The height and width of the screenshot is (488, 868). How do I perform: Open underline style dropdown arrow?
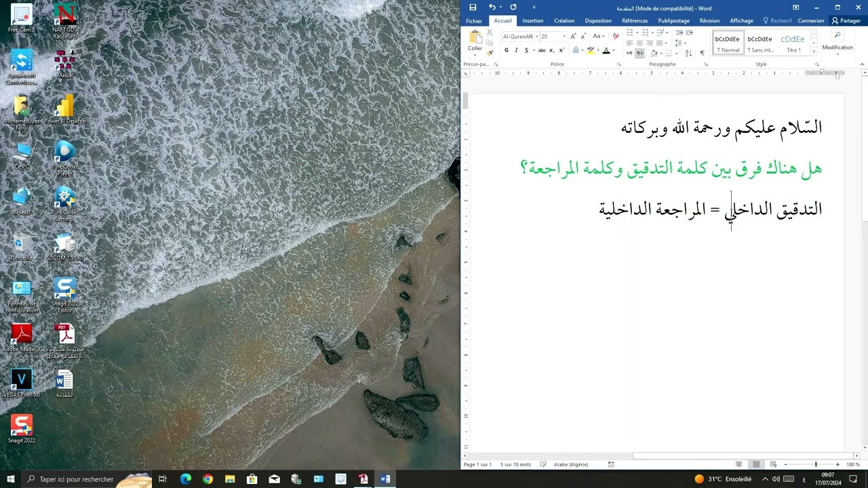[x=534, y=50]
